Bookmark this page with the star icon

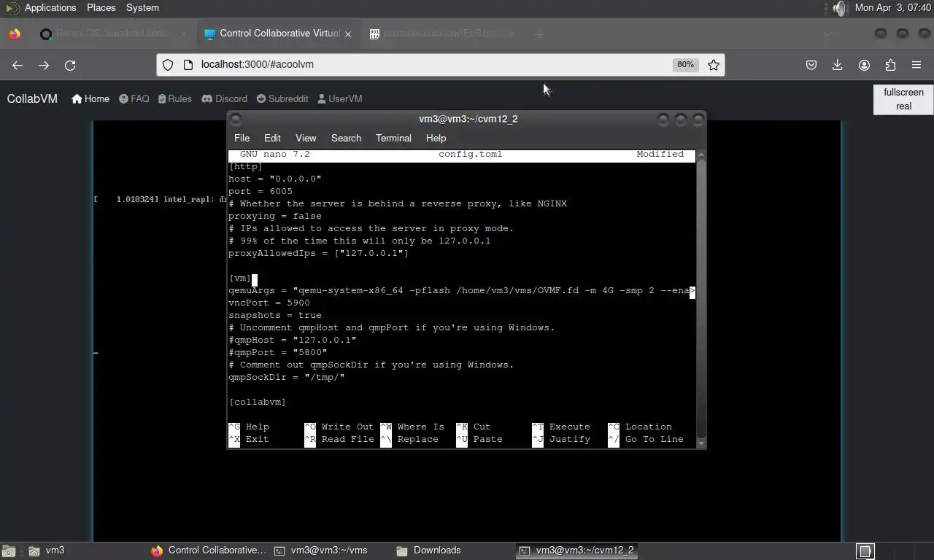(x=714, y=65)
